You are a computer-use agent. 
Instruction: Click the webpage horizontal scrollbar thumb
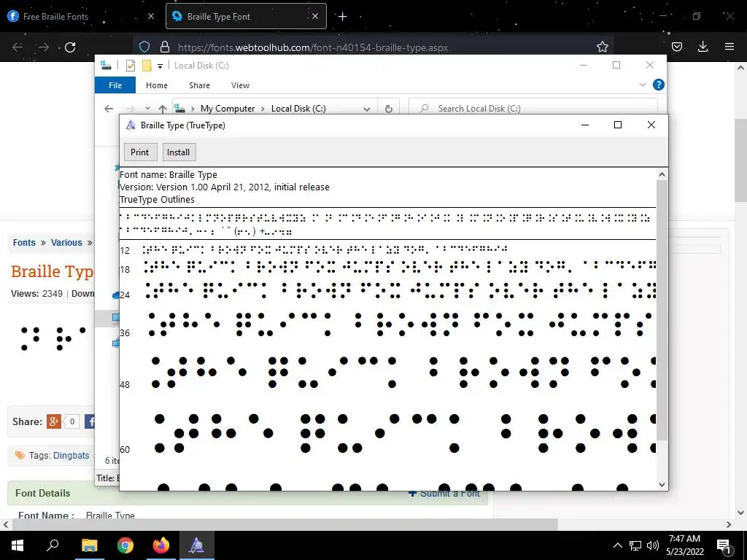[285, 525]
